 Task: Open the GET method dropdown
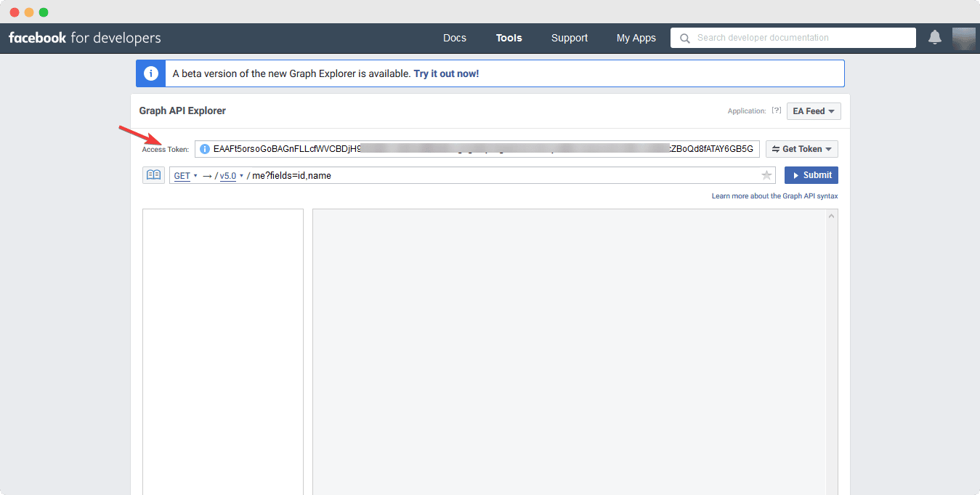pyautogui.click(x=185, y=176)
